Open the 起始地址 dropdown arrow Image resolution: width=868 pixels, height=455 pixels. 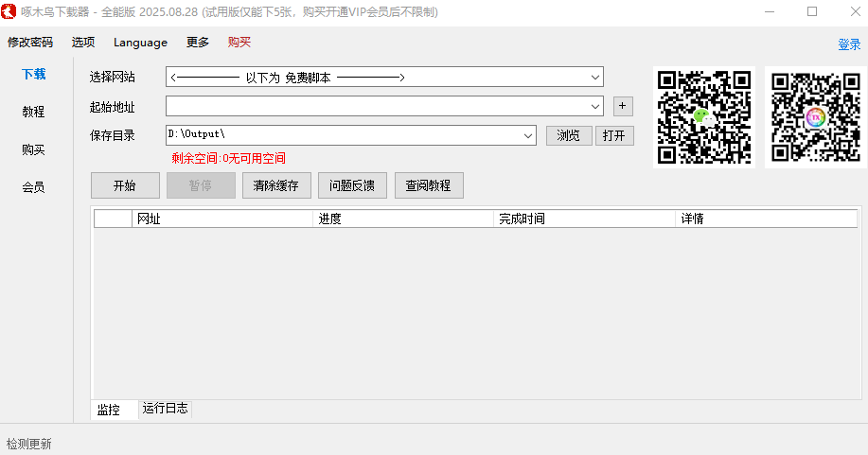point(595,106)
